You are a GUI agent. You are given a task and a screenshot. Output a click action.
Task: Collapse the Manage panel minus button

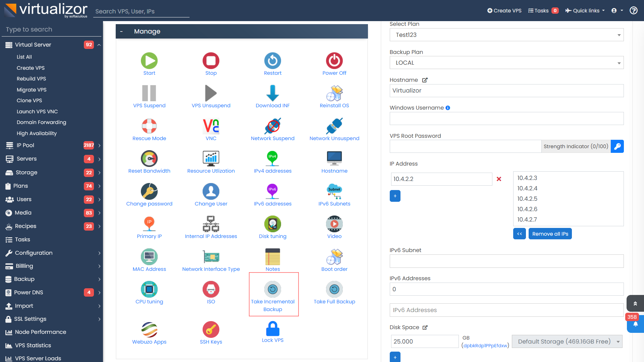tap(121, 32)
